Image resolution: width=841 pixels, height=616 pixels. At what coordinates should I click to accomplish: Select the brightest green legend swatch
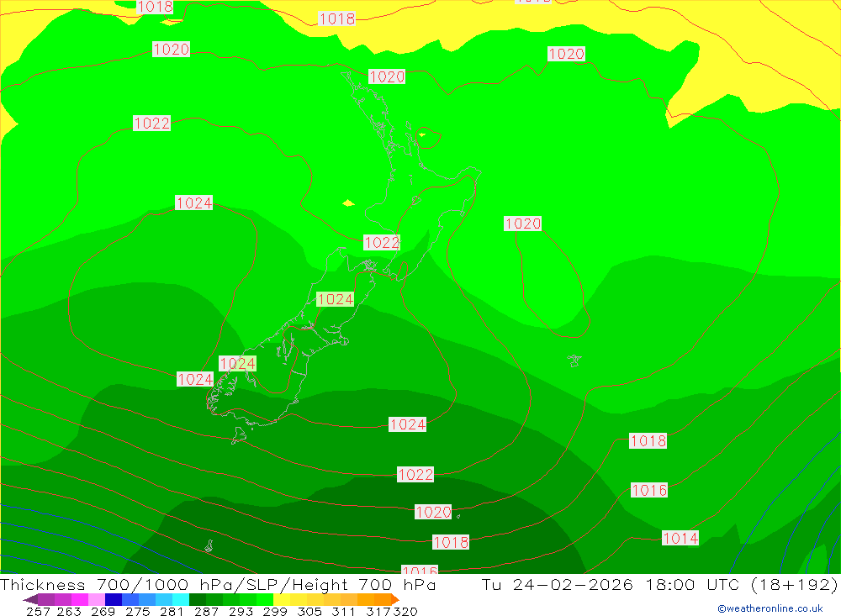(265, 599)
